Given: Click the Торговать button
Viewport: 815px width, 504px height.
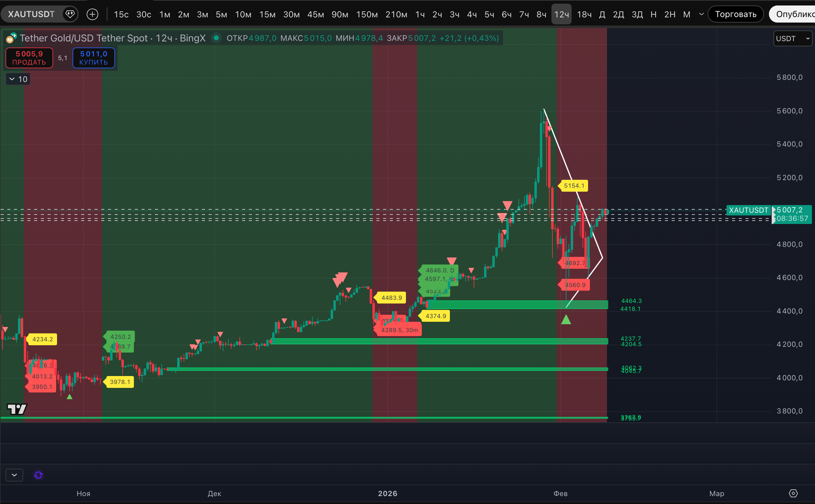Looking at the screenshot, I should pos(735,14).
